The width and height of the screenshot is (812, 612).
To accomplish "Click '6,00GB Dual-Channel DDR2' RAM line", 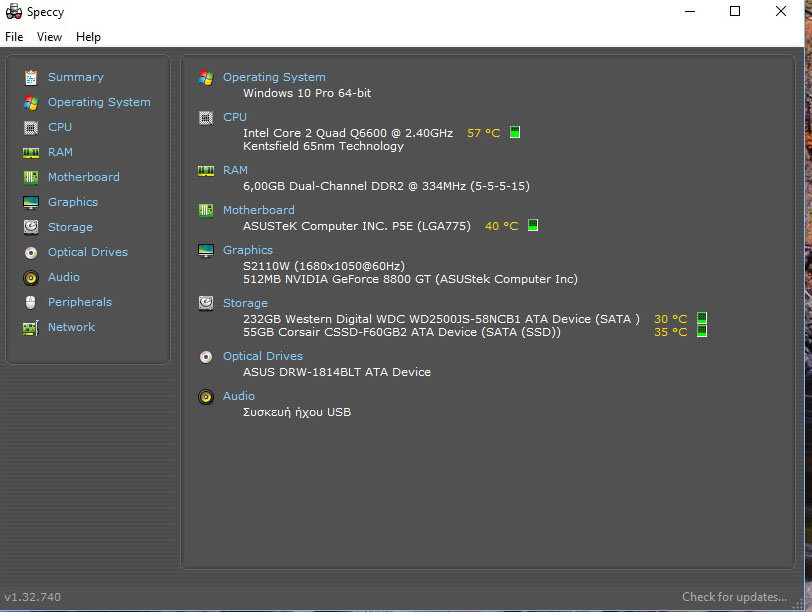I will [x=386, y=186].
